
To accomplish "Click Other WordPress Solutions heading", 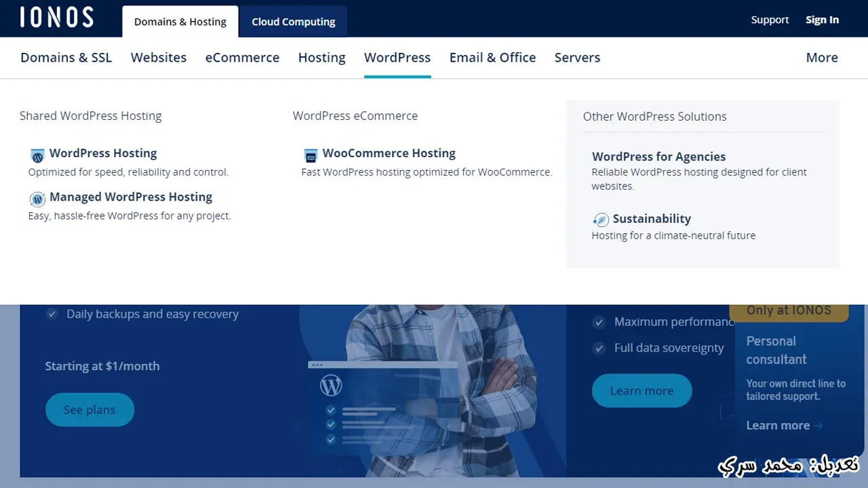I will pos(655,117).
